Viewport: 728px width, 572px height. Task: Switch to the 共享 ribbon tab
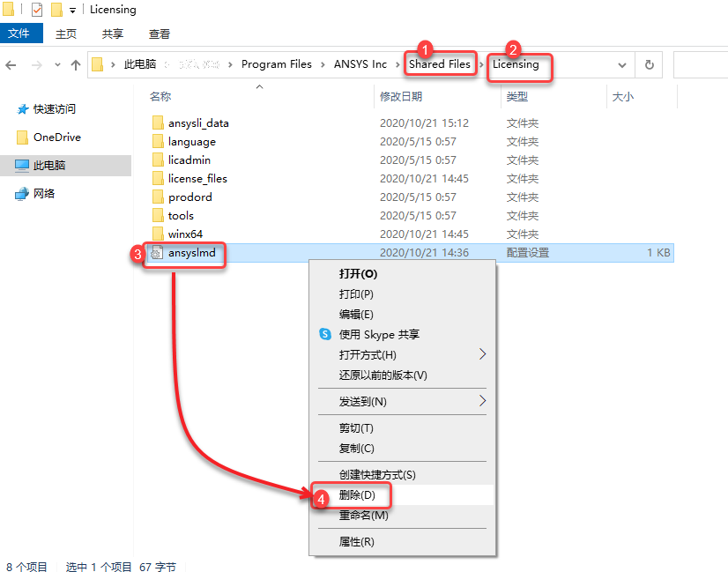point(113,33)
